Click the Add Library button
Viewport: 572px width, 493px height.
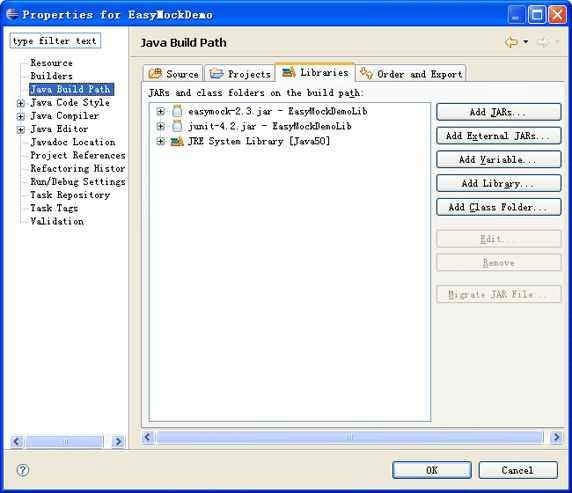point(498,183)
